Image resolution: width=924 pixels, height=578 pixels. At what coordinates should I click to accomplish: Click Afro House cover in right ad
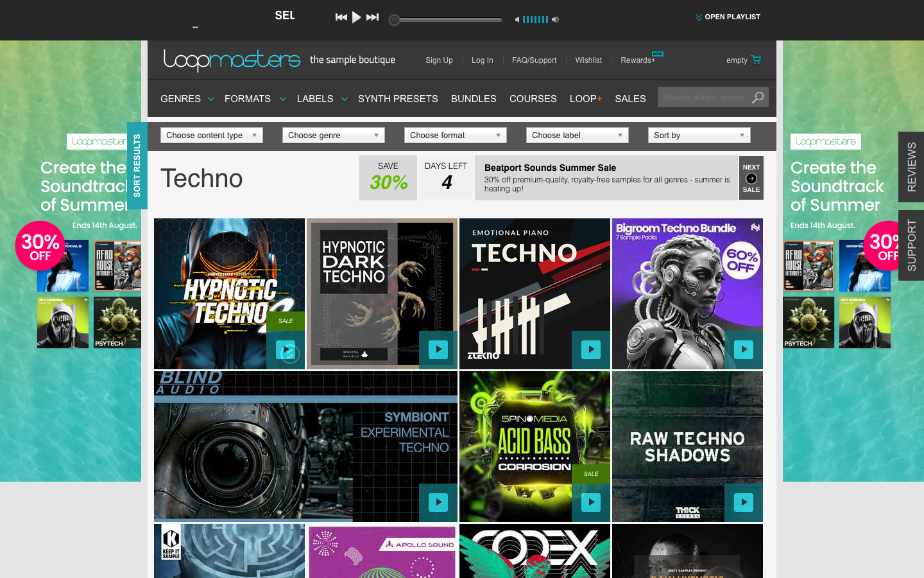(809, 267)
